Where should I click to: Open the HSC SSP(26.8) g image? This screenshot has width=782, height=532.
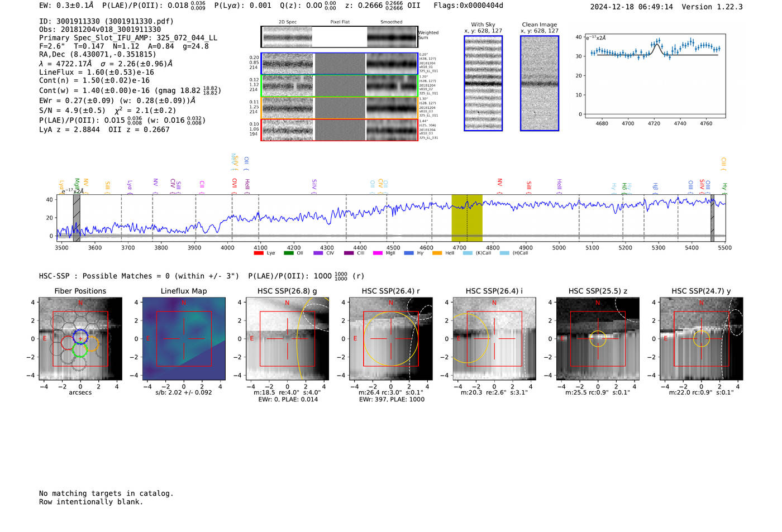tap(287, 339)
